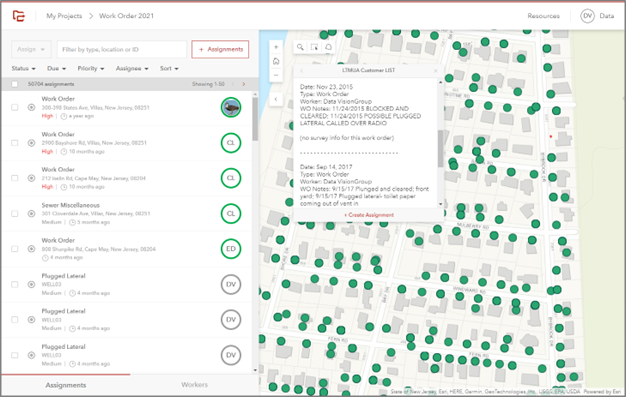Image resolution: width=626 pixels, height=397 pixels.
Task: Select all 50704 assignments checkbox
Action: click(15, 84)
